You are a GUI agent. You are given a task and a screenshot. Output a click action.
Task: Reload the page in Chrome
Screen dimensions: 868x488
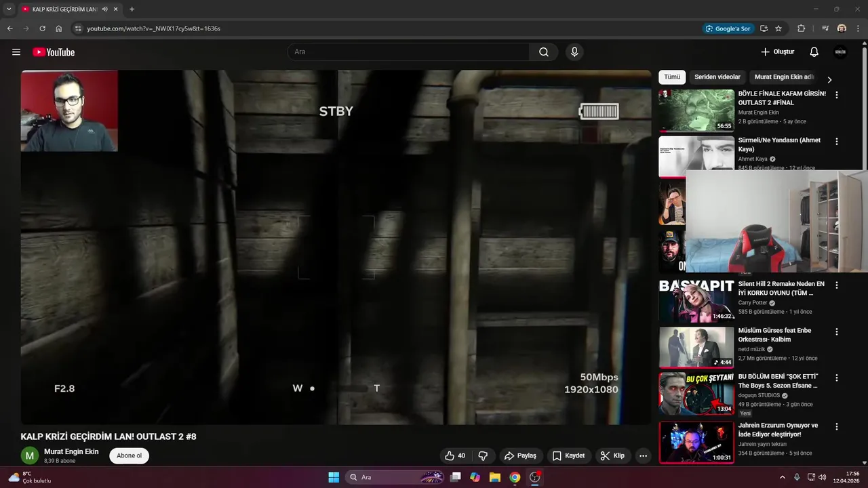pyautogui.click(x=42, y=28)
